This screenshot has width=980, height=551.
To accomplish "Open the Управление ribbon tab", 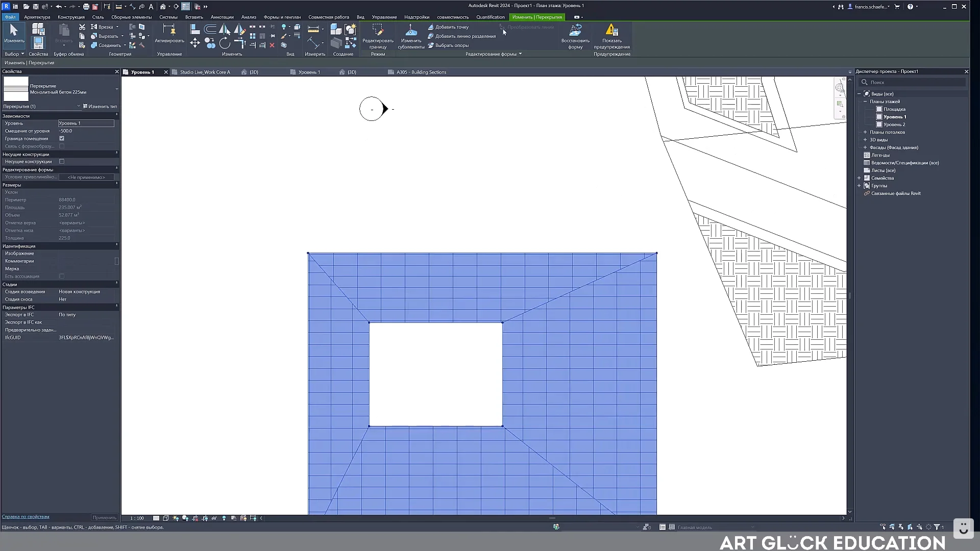I will pos(384,17).
